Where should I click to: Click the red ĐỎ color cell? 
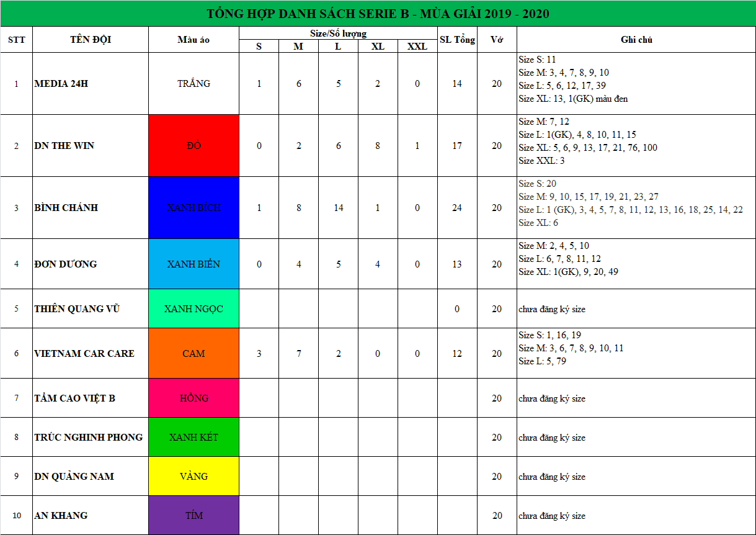point(193,146)
